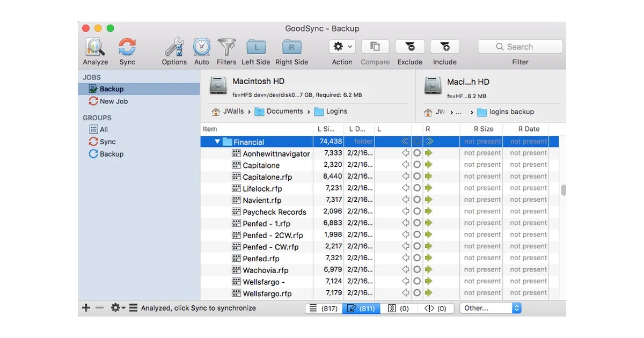This screenshot has height=338, width=644.
Task: Click the Include button
Action: click(x=445, y=47)
